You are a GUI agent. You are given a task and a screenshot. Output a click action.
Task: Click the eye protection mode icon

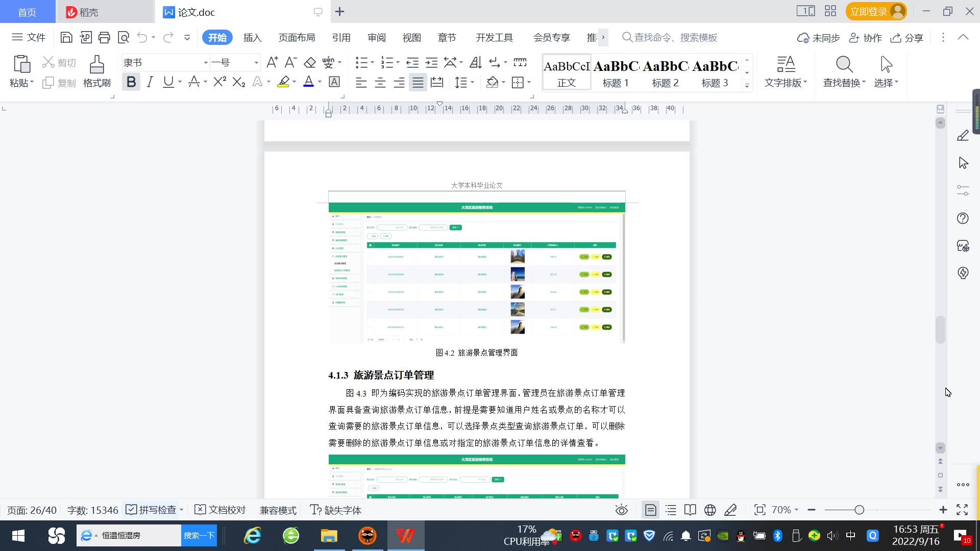pyautogui.click(x=621, y=510)
